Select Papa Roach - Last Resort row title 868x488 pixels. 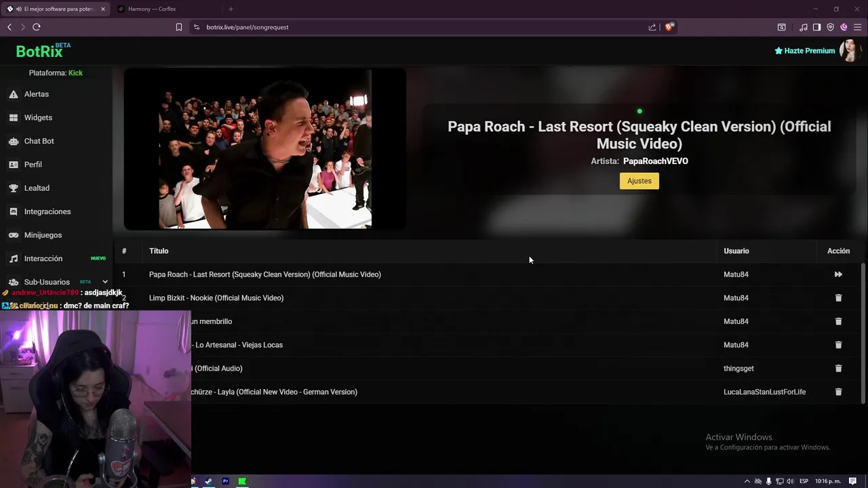pos(265,274)
